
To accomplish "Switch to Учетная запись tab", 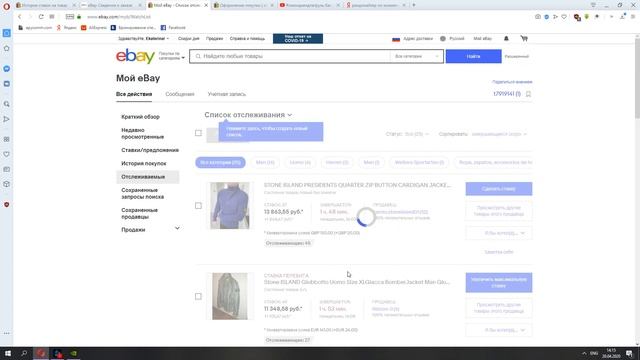I will coord(227,94).
